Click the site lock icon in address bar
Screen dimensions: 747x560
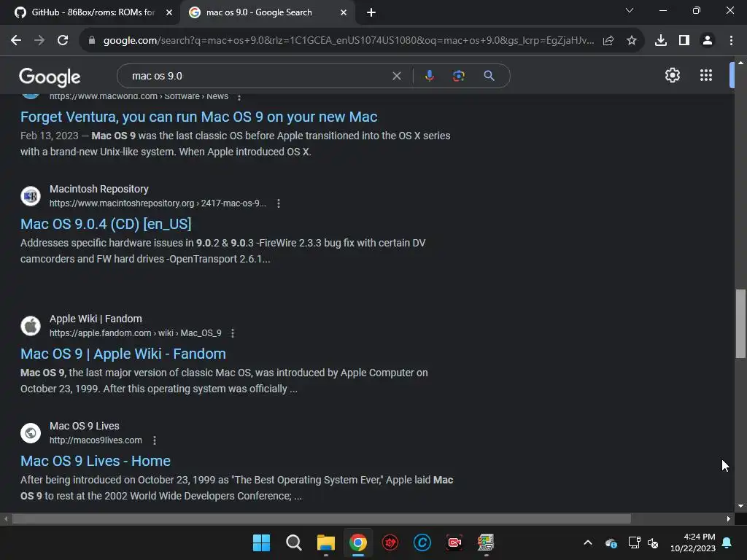92,41
